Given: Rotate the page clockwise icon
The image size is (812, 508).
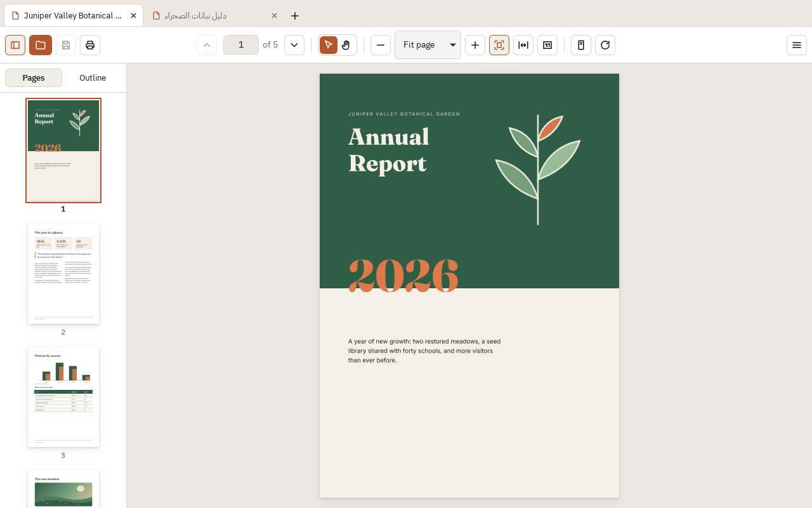Looking at the screenshot, I should 605,45.
